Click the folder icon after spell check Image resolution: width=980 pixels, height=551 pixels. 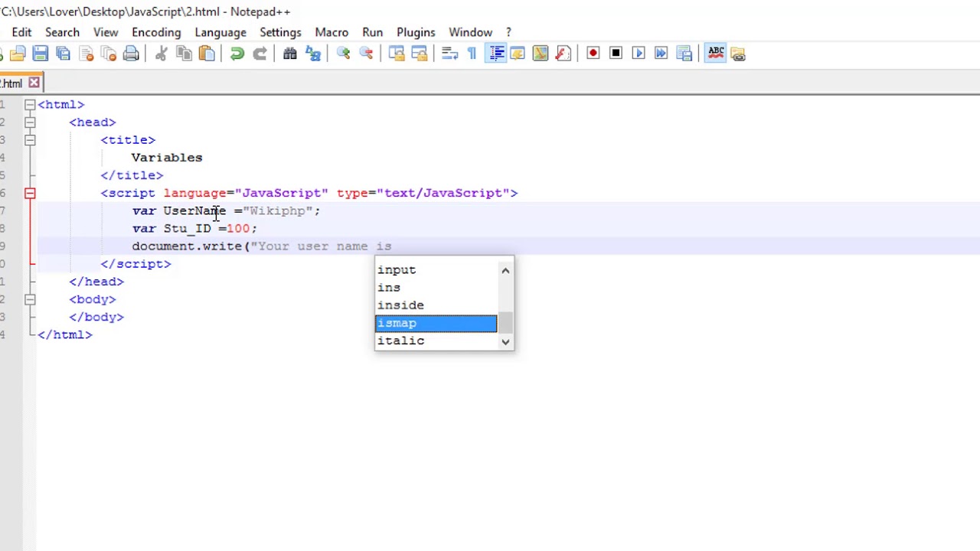pyautogui.click(x=738, y=54)
